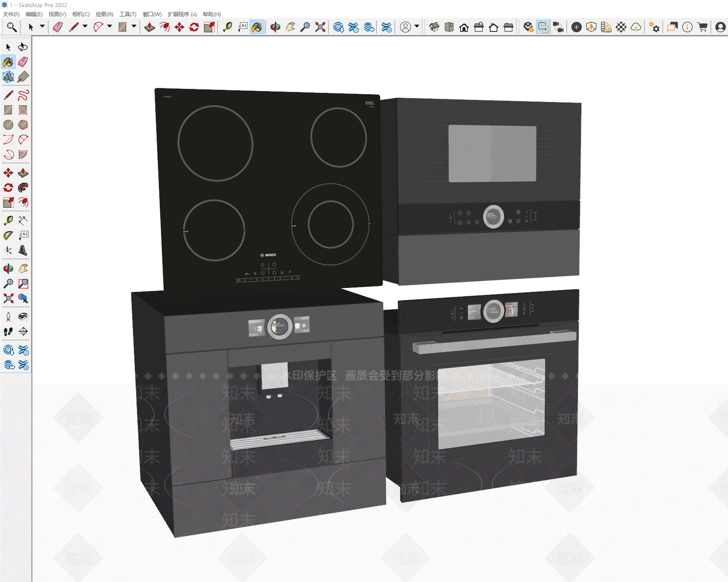
Task: Choose the Pie tool
Action: point(23,154)
